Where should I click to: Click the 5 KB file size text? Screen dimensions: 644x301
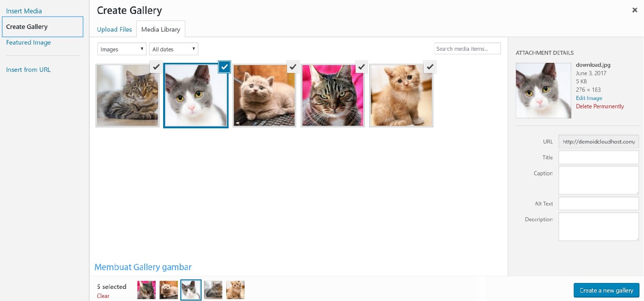pos(581,81)
